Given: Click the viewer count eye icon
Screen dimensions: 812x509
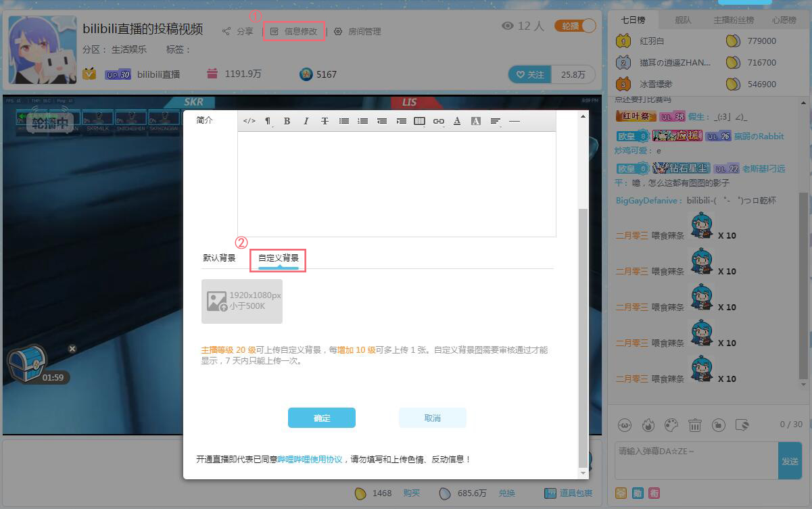Looking at the screenshot, I should 508,26.
